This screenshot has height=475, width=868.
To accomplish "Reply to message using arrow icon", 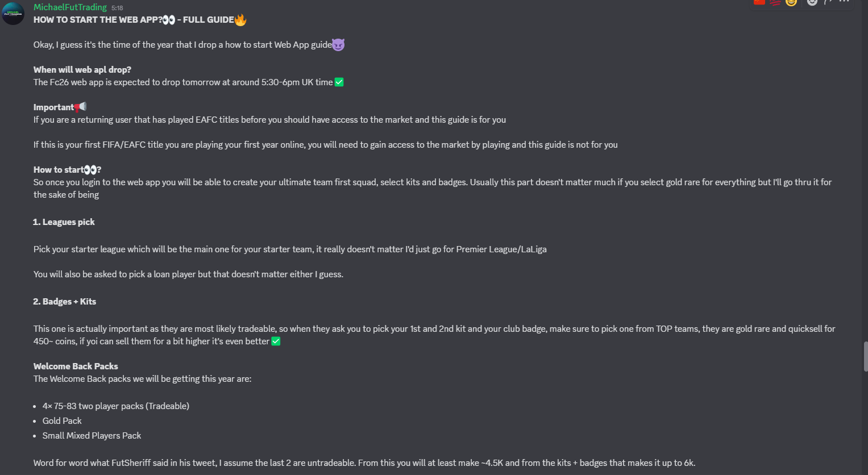I will coord(828,2).
